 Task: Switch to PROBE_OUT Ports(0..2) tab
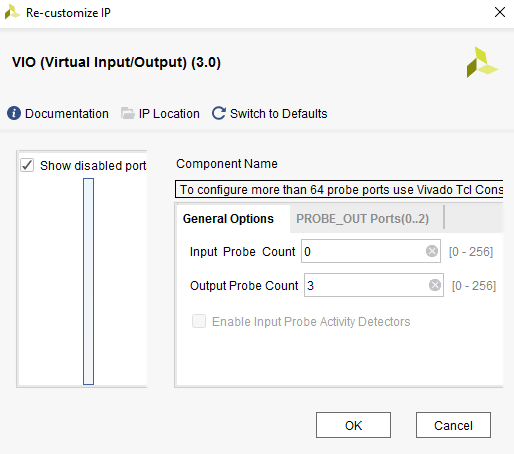[362, 219]
